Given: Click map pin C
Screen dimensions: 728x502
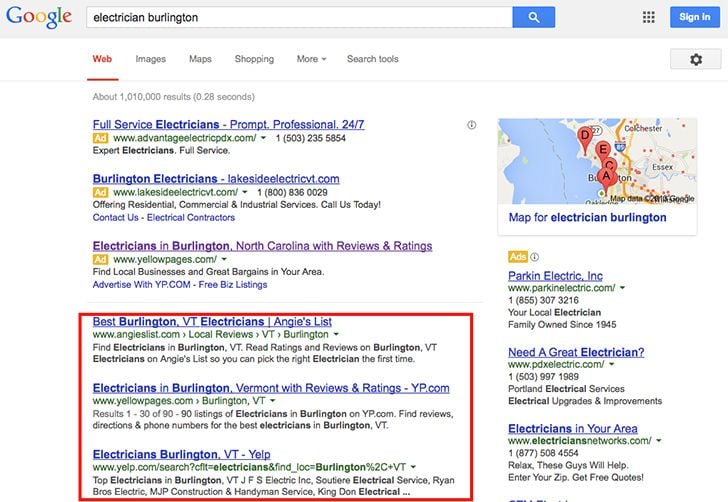Looking at the screenshot, I should coord(611,164).
